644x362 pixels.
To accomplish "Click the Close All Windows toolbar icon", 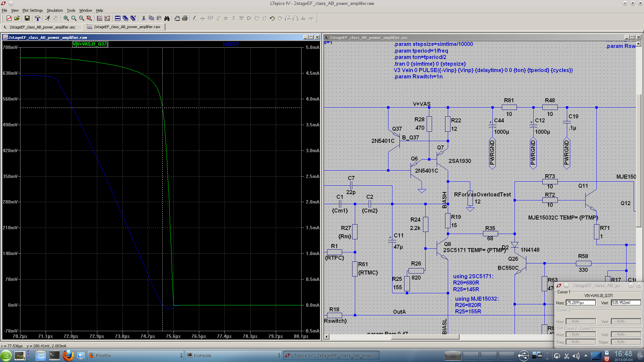I will 133,18.
